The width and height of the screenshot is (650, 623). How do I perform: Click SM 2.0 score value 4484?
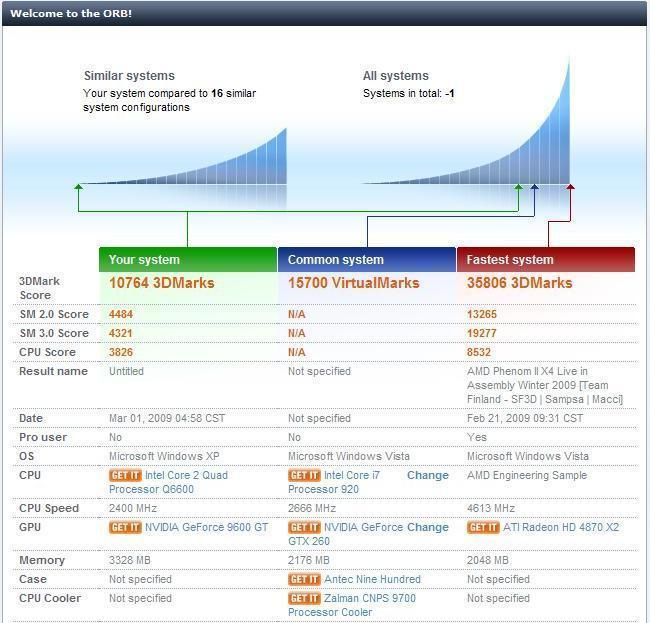click(121, 314)
